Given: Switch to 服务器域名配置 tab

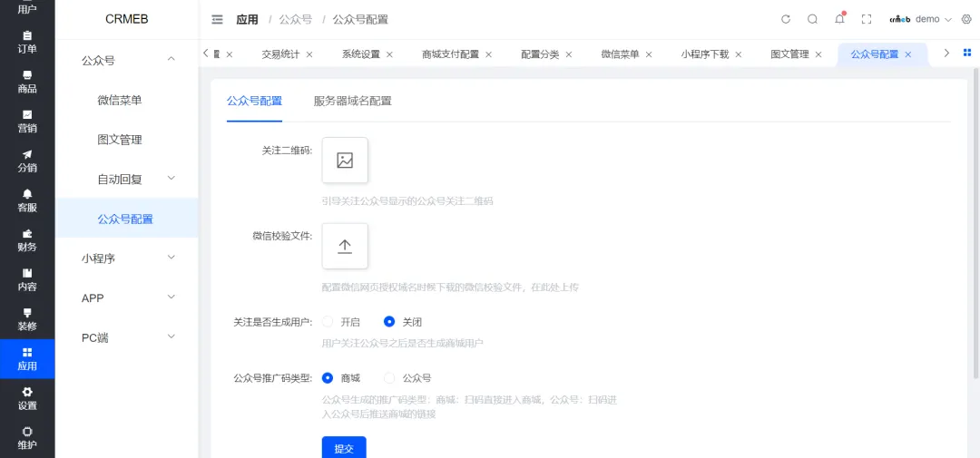Looking at the screenshot, I should coord(352,101).
